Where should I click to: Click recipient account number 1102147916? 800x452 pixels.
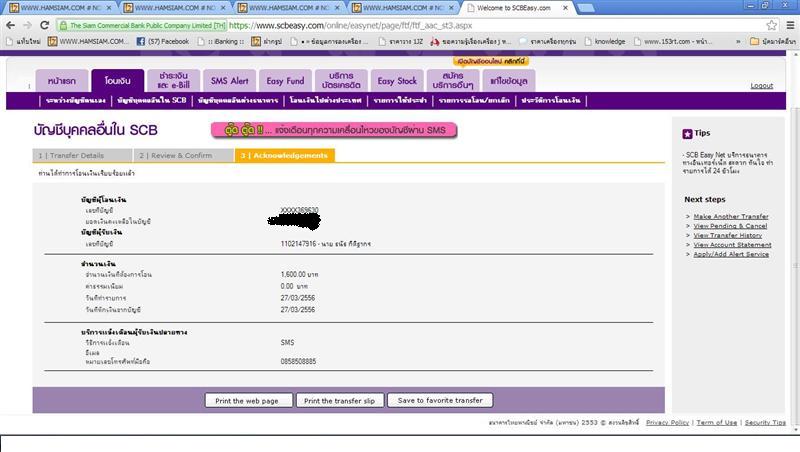point(298,244)
